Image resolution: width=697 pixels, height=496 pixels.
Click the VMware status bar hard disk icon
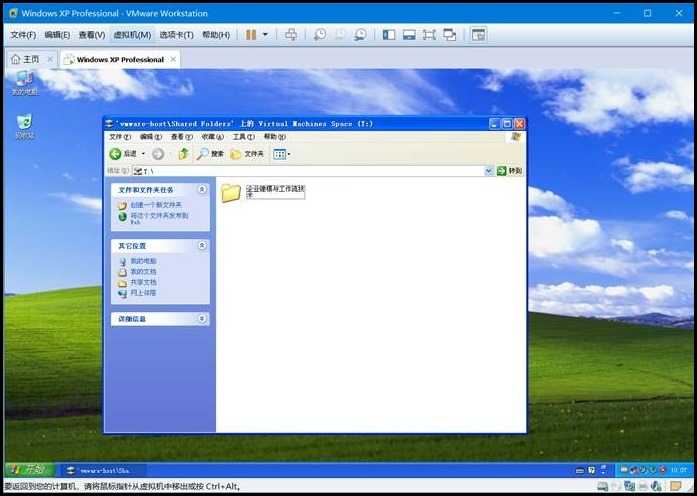pos(602,485)
